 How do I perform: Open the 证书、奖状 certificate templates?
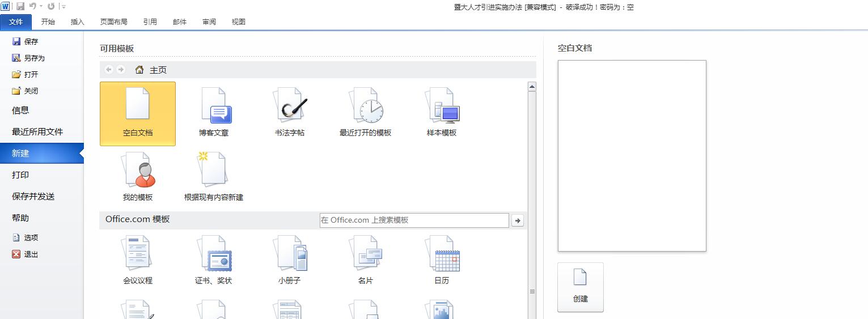214,261
